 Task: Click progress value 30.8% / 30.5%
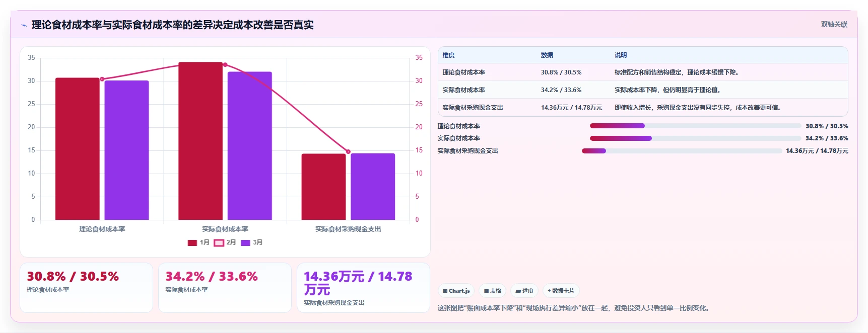827,126
